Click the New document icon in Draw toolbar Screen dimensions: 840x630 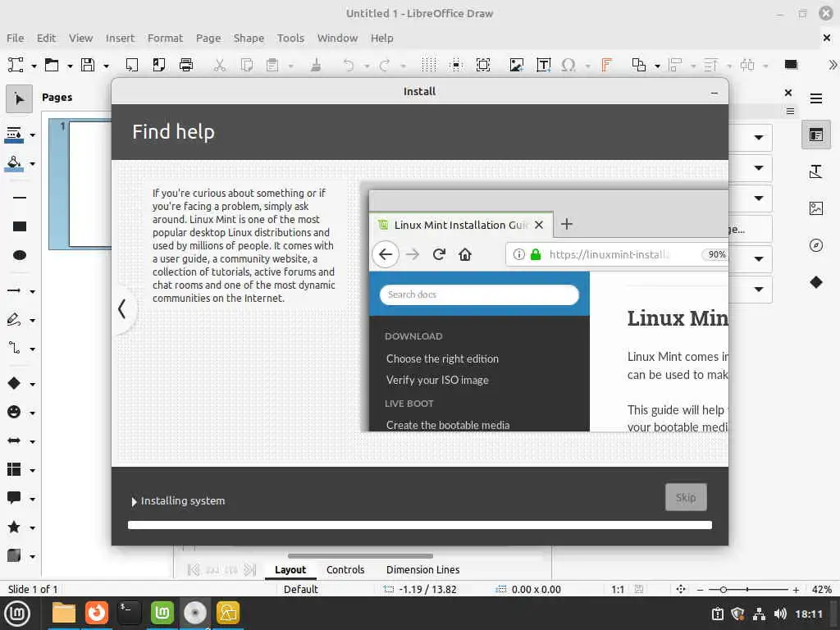tap(16, 65)
